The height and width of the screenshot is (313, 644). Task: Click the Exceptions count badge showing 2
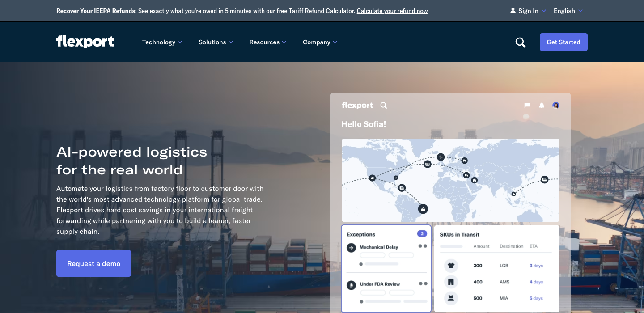pyautogui.click(x=422, y=234)
